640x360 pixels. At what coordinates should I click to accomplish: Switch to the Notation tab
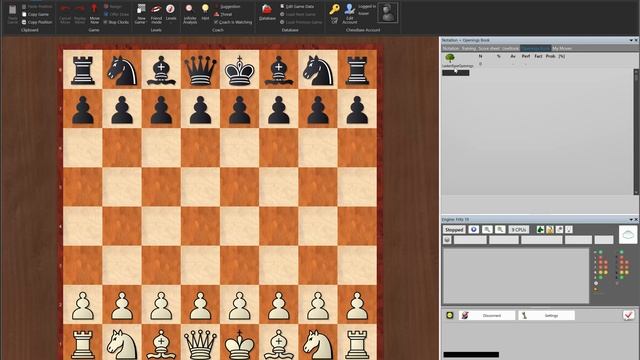[x=451, y=48]
